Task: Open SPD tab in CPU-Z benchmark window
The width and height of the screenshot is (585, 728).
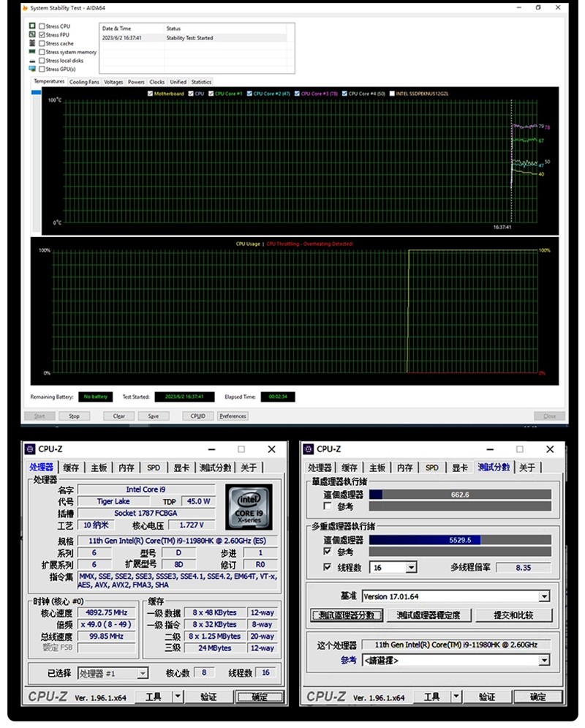Action: [x=432, y=468]
